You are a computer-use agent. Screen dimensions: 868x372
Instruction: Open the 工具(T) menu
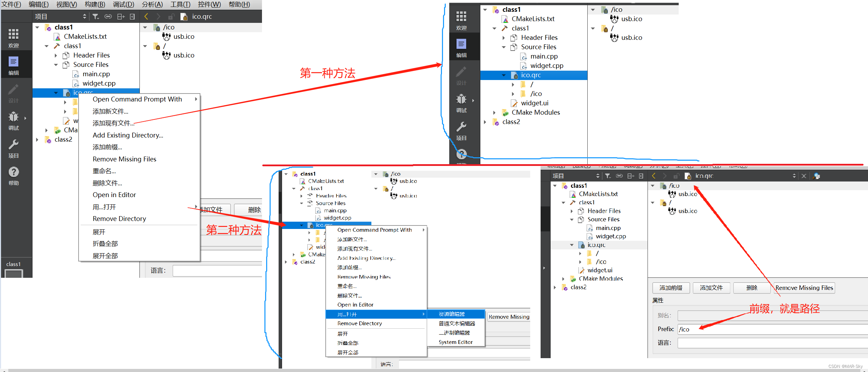[180, 4]
